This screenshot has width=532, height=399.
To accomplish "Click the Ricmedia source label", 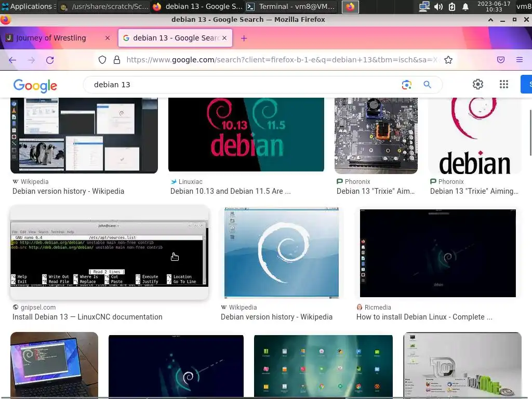I will click(378, 308).
